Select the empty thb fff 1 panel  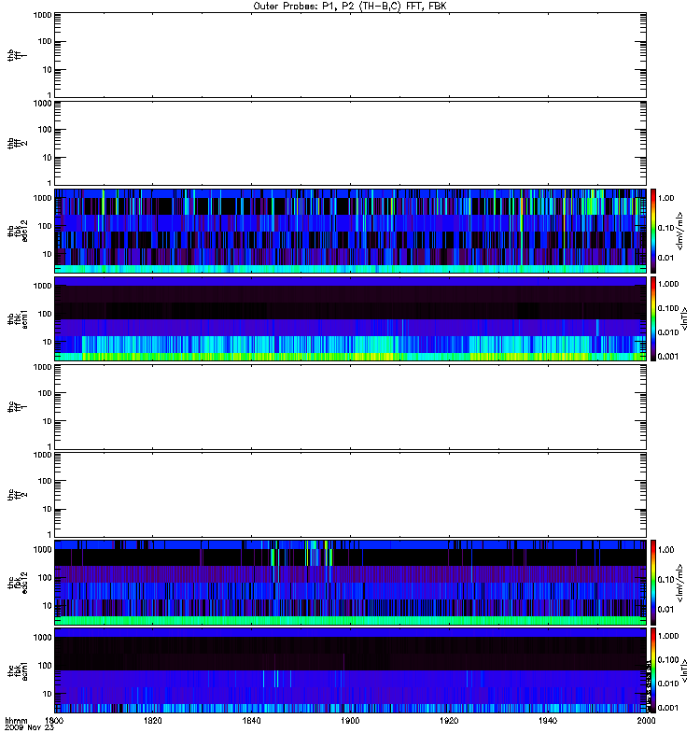tap(350, 55)
